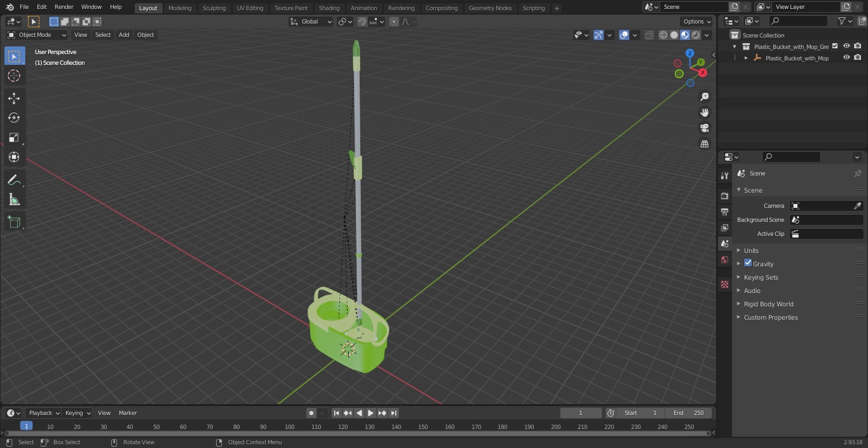
Task: Toggle auto keying record button
Action: (311, 412)
